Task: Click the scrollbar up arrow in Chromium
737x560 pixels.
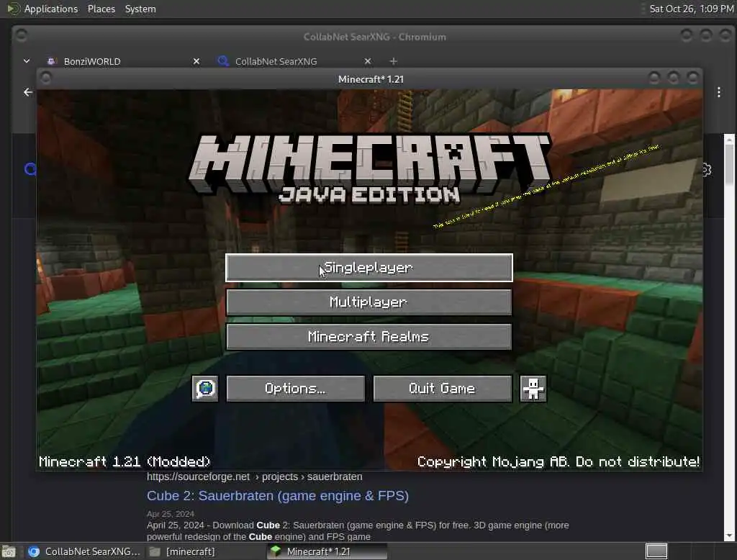Action: point(729,140)
